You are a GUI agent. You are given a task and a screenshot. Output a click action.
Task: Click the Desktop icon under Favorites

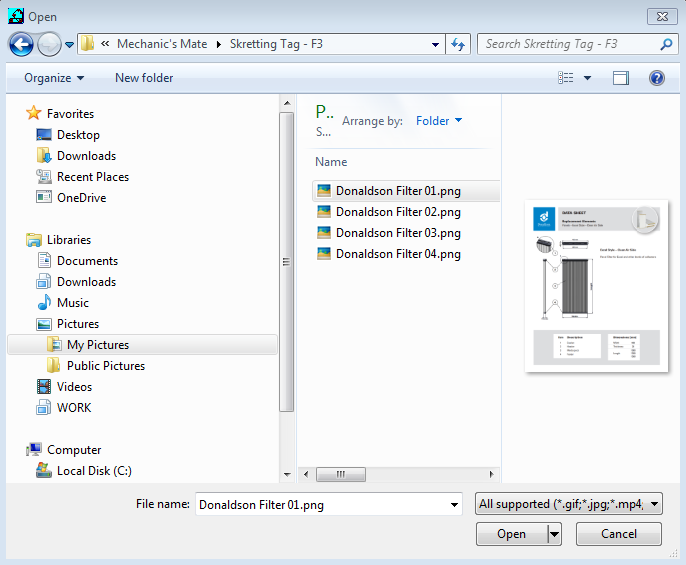(x=44, y=134)
